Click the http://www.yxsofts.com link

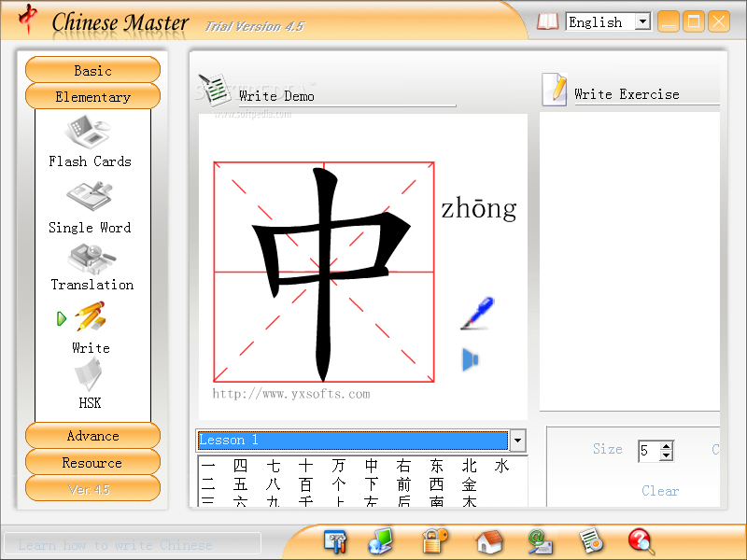click(291, 394)
